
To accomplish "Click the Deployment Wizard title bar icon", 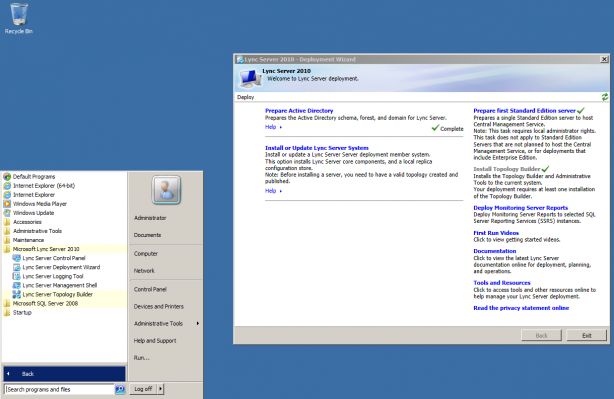I will point(240,60).
